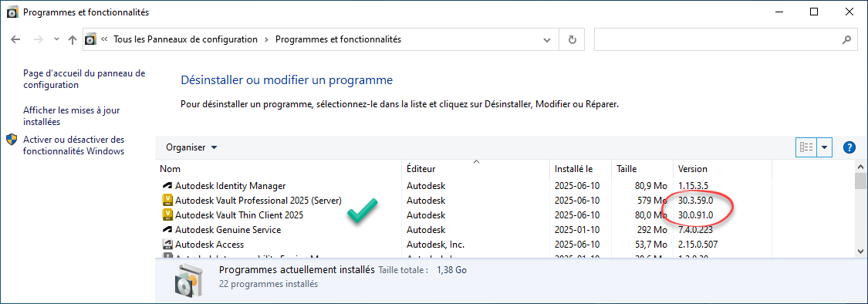Click the search magnifier icon

coord(846,40)
